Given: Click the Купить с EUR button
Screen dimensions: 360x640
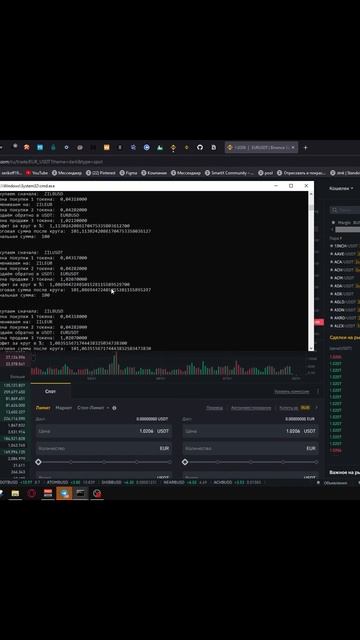Looking at the screenshot, I should pyautogui.click(x=294, y=408).
